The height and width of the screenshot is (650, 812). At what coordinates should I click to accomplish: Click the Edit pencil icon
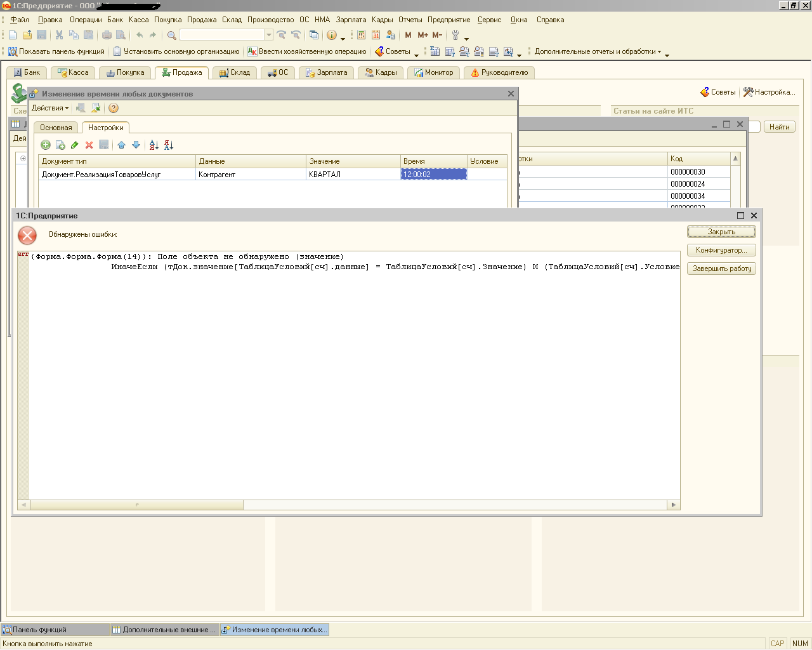point(75,145)
